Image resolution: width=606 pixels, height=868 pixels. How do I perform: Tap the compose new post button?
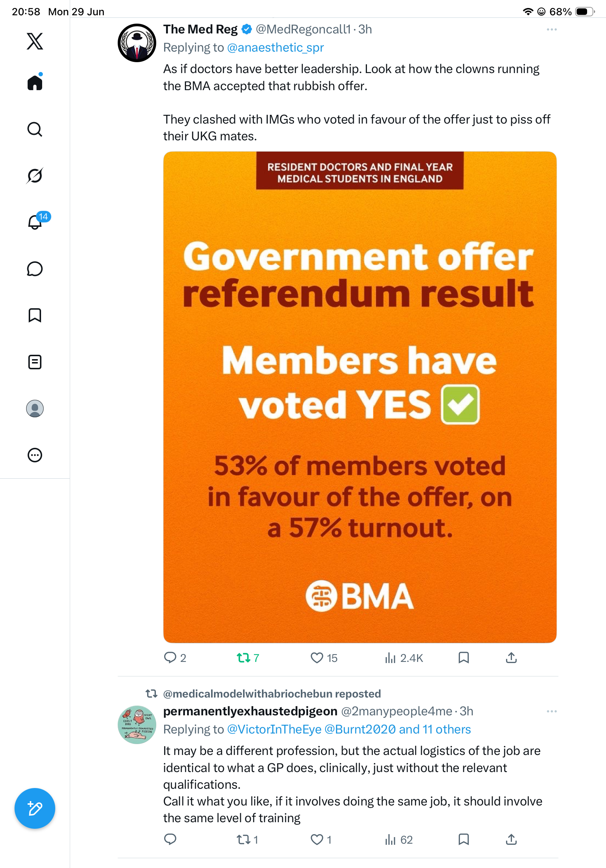point(35,808)
